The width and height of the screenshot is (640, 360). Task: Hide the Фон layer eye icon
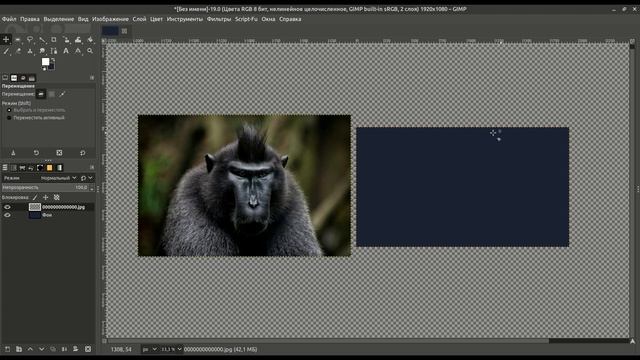click(7, 215)
